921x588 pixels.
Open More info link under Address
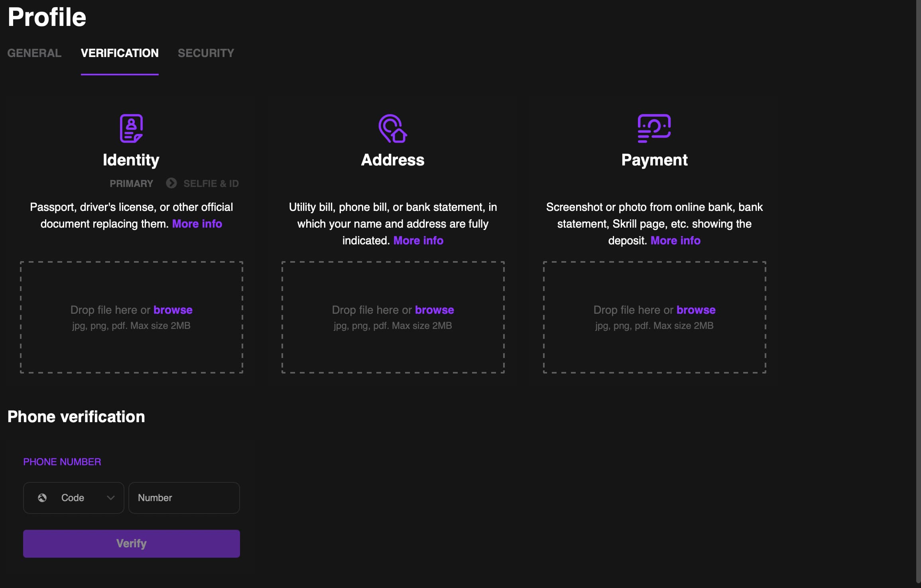[418, 240]
